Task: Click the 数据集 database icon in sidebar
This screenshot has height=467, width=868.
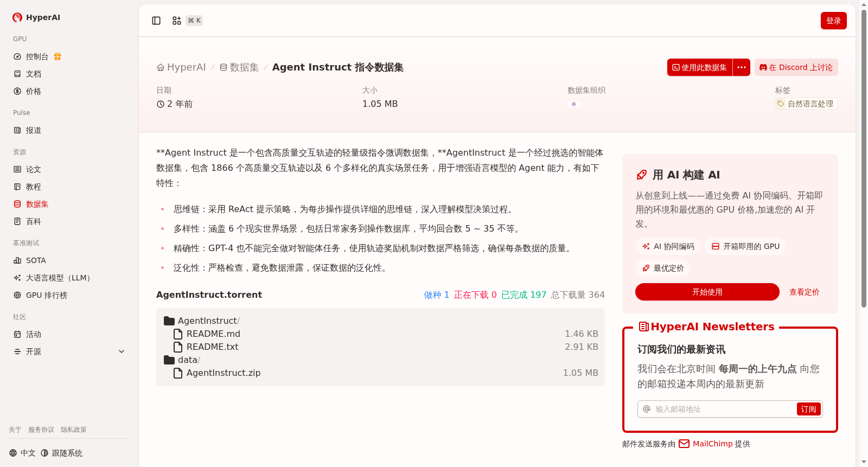Action: pyautogui.click(x=17, y=204)
